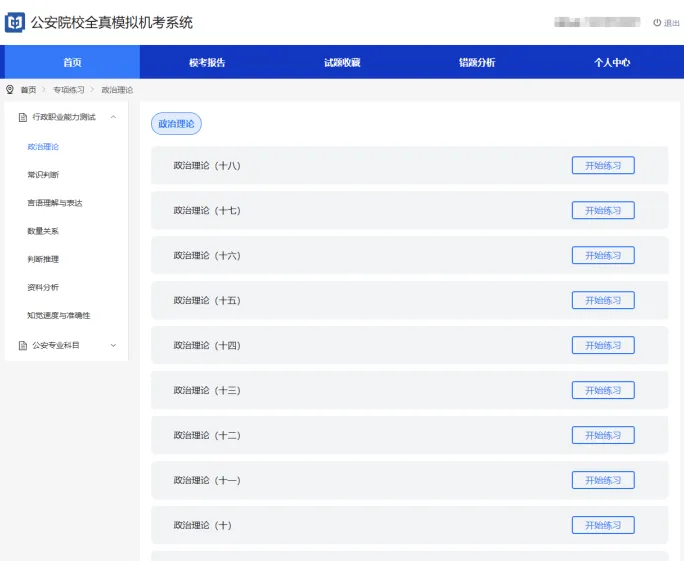Viewport: 684px width, 561px height.
Task: Click the 政治理论（十）row title
Action: coord(202,525)
